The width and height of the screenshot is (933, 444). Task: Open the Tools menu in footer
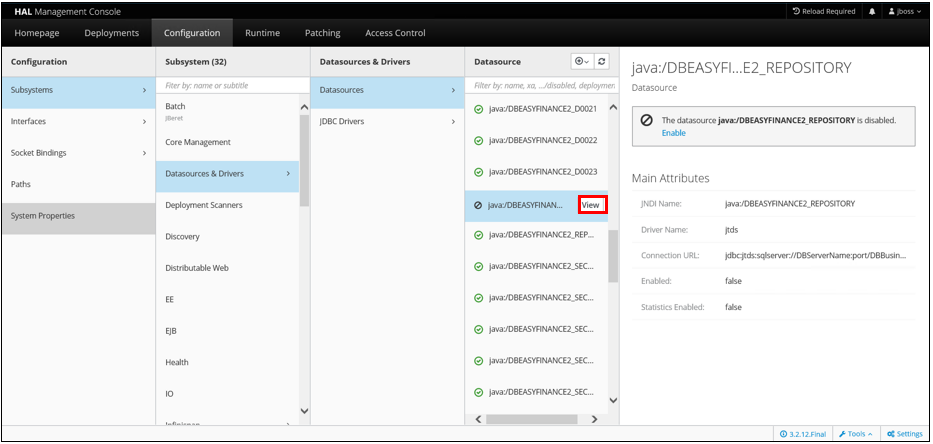click(856, 434)
